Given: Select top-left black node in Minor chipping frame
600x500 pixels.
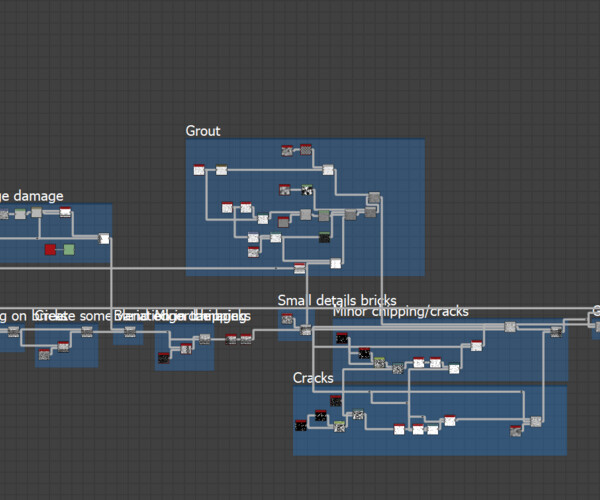Looking at the screenshot, I should click(x=342, y=338).
